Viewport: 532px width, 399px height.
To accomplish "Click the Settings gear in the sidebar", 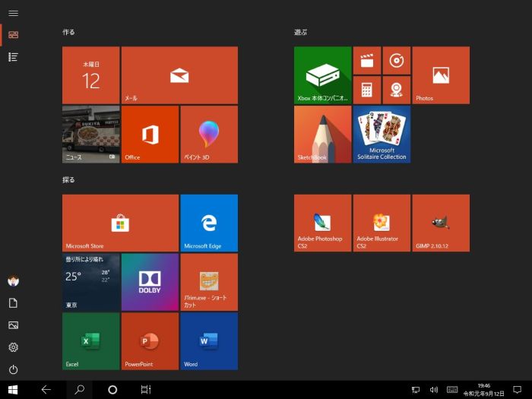I will point(13,347).
